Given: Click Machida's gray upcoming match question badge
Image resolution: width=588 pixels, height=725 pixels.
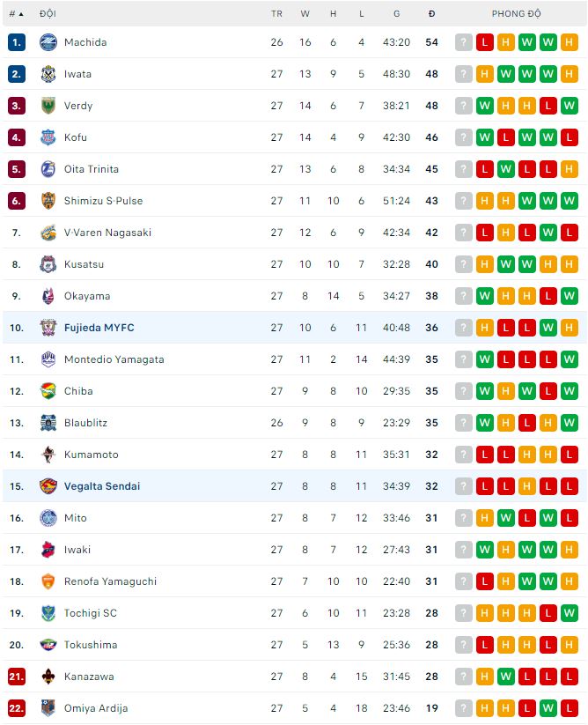Looking at the screenshot, I should pyautogui.click(x=463, y=42).
